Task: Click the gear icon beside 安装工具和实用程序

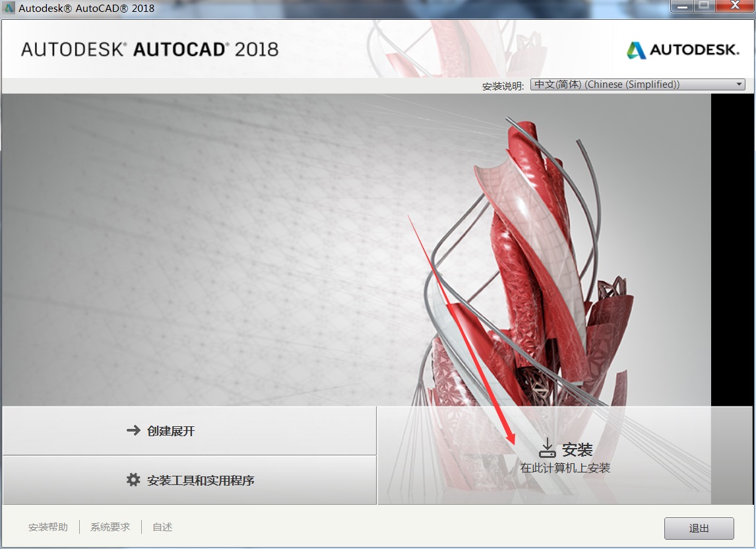Action: coord(133,480)
